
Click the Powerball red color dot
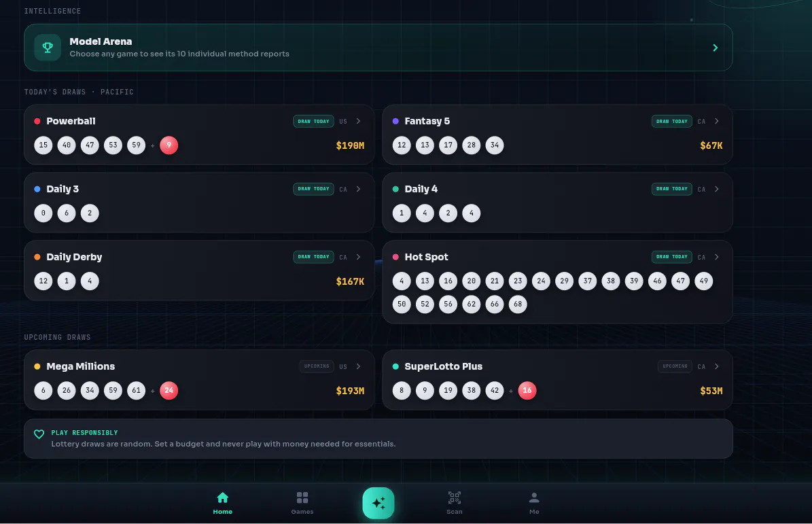[37, 121]
